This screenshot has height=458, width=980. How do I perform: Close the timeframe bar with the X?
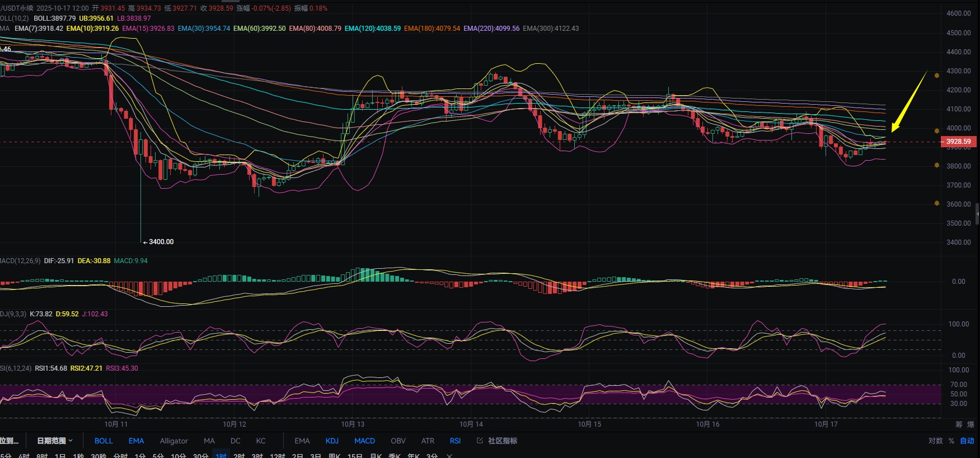449,456
